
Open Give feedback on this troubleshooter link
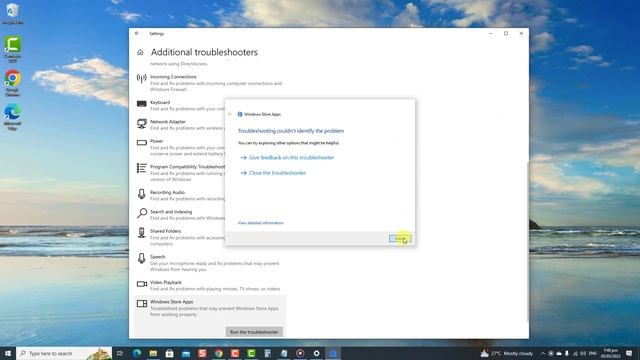coord(291,158)
